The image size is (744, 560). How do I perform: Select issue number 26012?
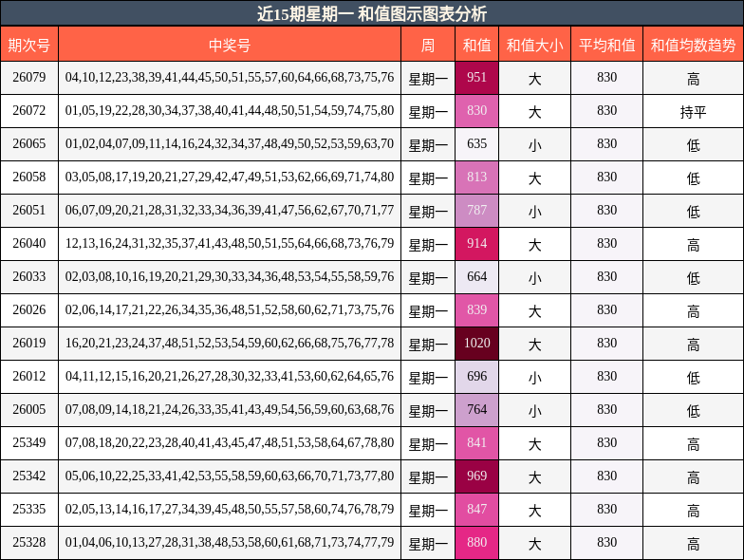click(28, 376)
